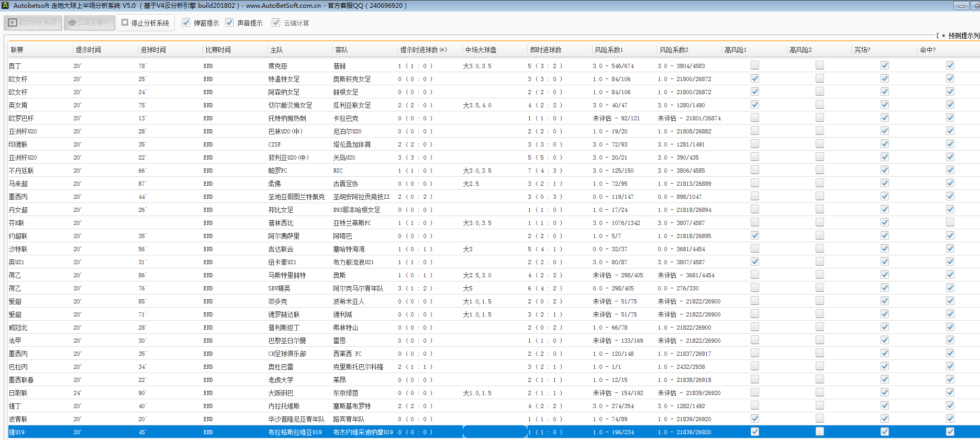Uncheck 高风险1 for the 特温特女足 row
The width and height of the screenshot is (980, 440).
754,78
